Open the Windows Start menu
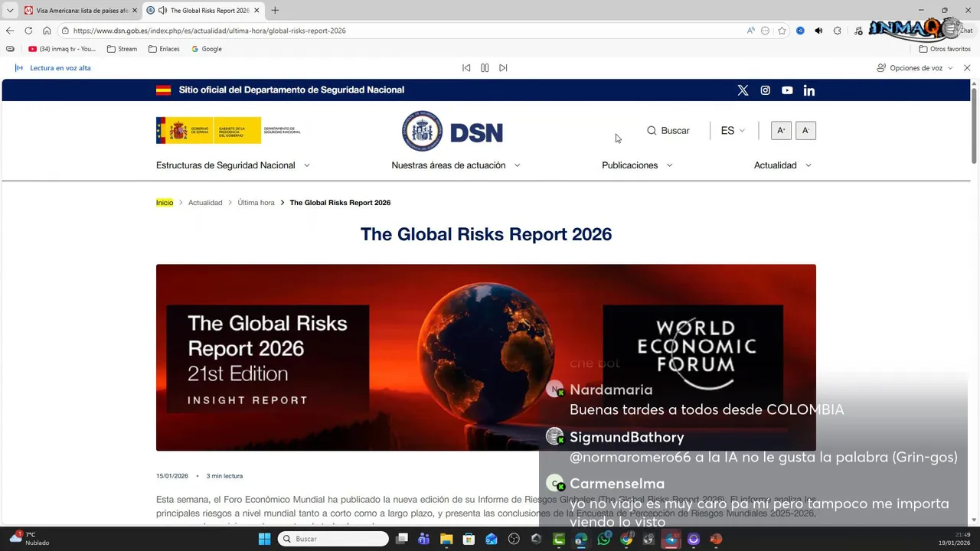This screenshot has width=980, height=551. click(x=264, y=539)
